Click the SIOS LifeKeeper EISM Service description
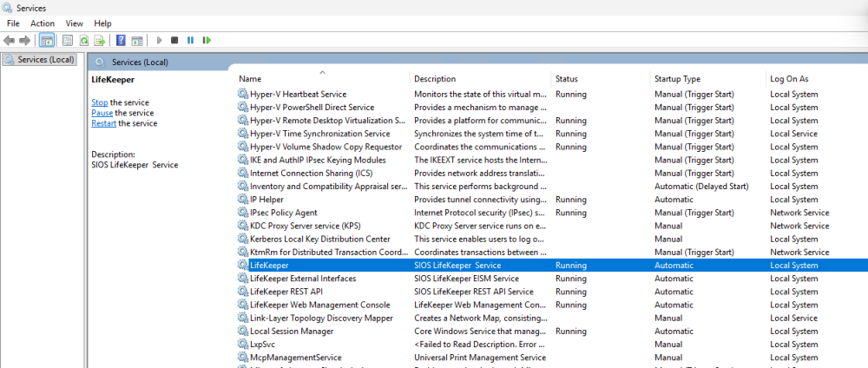 (467, 279)
